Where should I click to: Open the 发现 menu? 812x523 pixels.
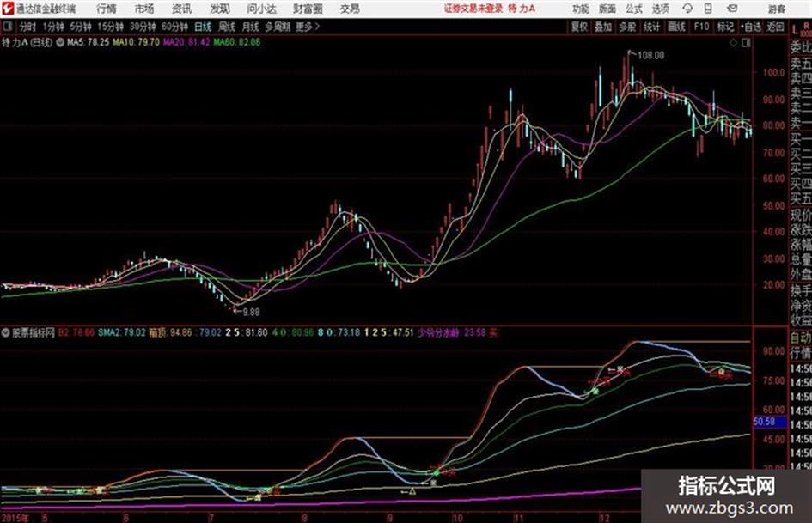[x=219, y=9]
